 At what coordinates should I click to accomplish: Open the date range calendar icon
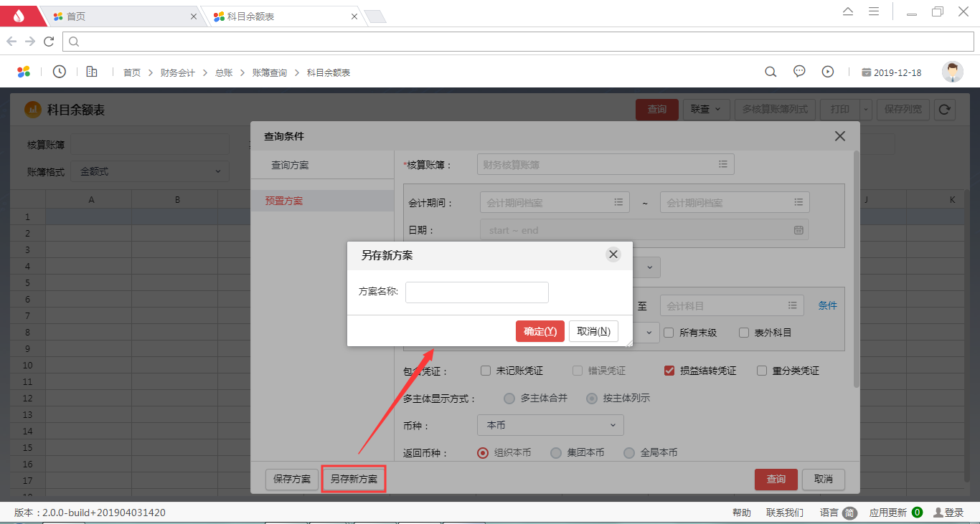(798, 230)
